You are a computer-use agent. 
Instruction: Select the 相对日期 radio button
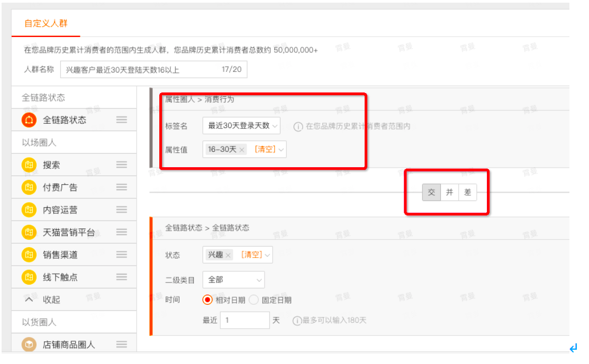[x=207, y=300]
